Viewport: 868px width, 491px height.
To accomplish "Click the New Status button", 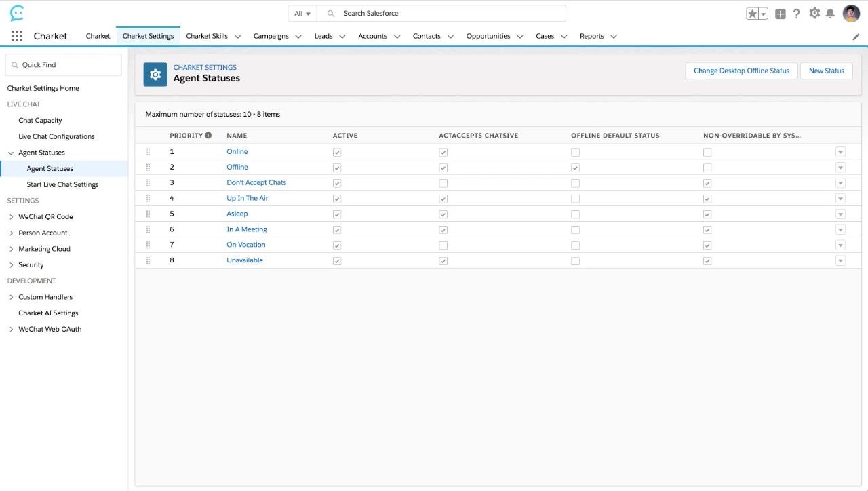I will [826, 71].
